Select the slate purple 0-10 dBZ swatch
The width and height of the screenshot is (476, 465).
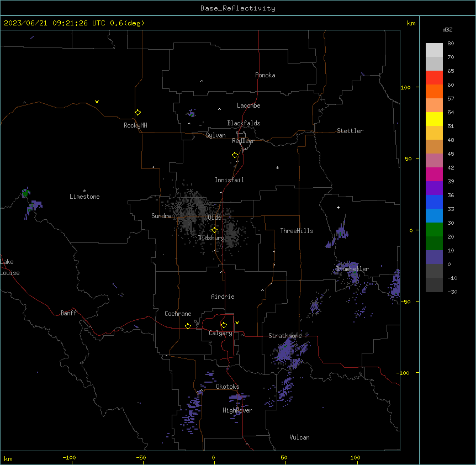(434, 257)
